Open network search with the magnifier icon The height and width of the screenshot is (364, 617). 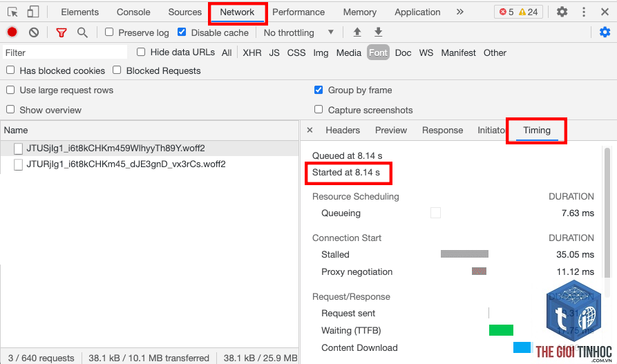coord(82,32)
